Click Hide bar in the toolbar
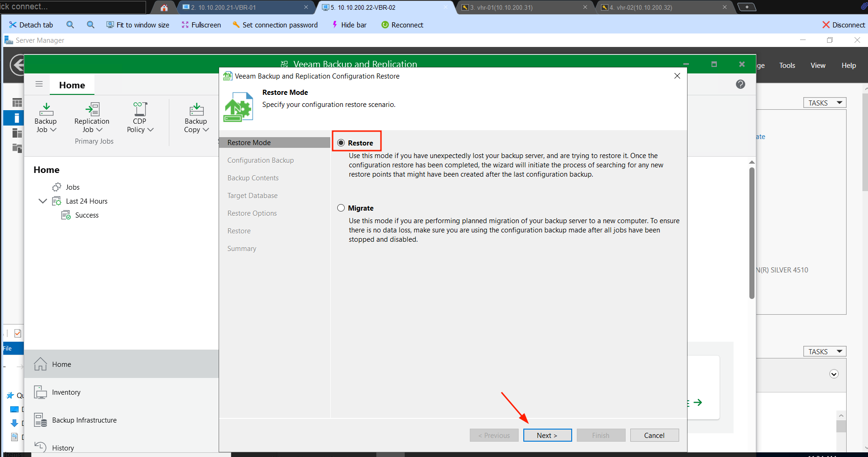The height and width of the screenshot is (457, 868). (349, 25)
